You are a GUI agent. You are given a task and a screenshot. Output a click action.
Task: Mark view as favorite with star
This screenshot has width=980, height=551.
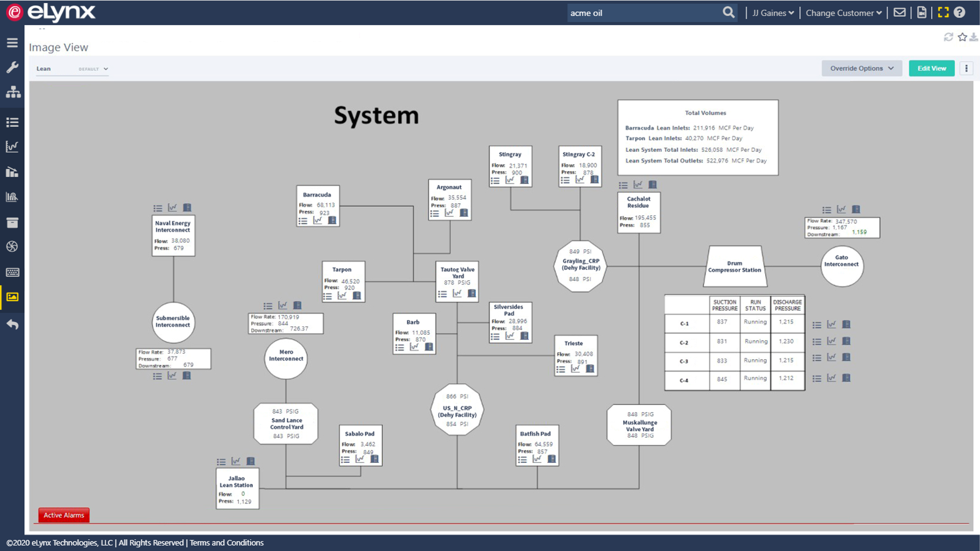[x=962, y=37]
